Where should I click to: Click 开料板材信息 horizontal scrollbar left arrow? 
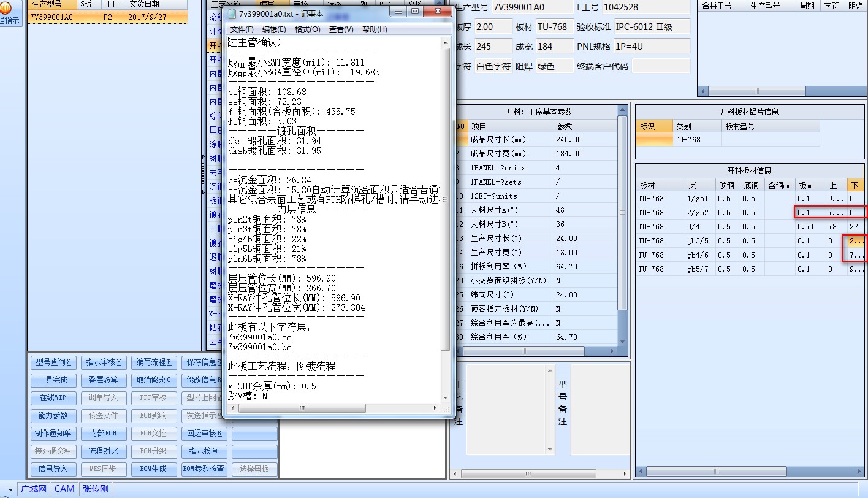tap(641, 471)
